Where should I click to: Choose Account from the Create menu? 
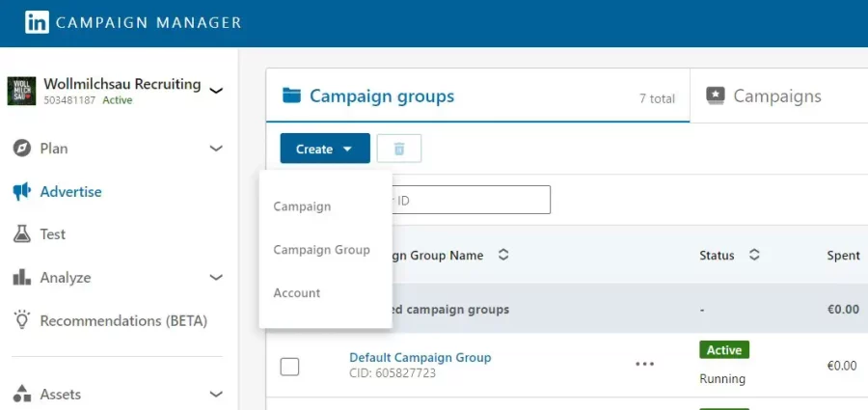(297, 292)
